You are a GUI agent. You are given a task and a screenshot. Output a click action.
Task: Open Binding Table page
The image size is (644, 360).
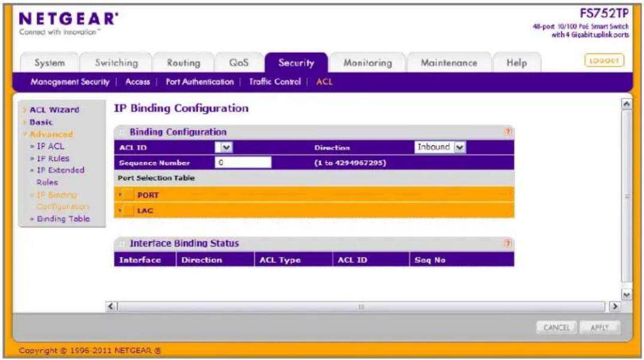(63, 219)
